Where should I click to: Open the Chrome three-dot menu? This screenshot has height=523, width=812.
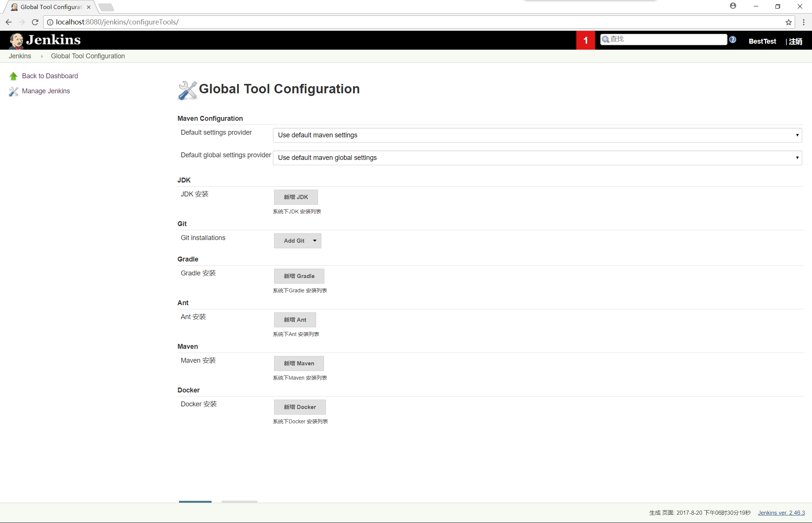804,22
